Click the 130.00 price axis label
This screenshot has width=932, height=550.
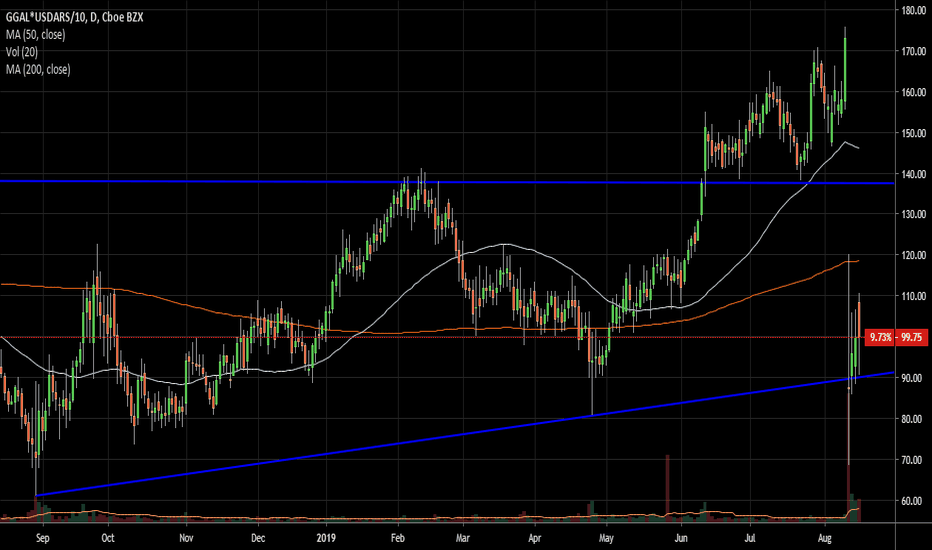tap(914, 214)
